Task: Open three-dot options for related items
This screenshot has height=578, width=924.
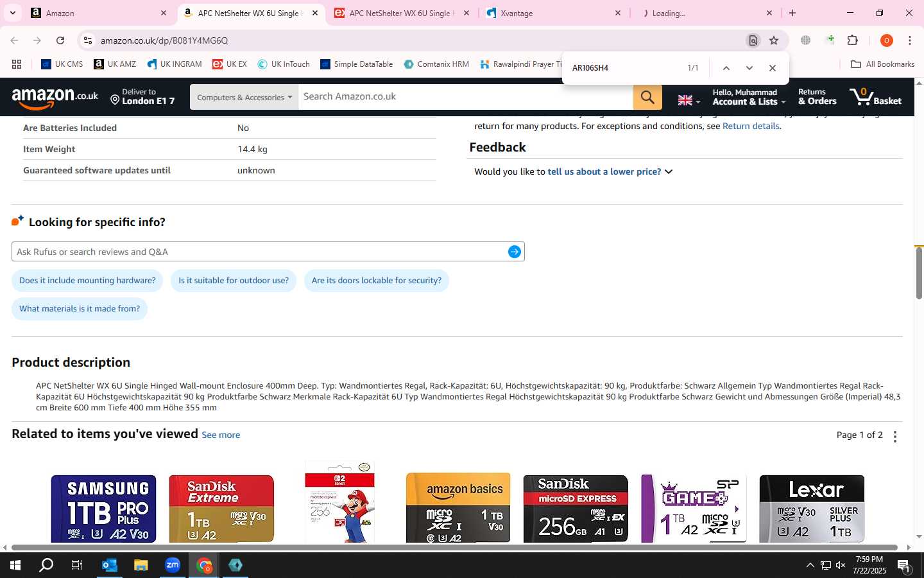Action: [895, 436]
